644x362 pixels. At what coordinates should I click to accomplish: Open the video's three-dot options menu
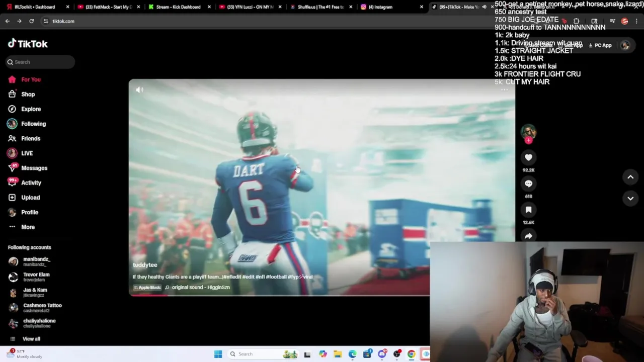[x=504, y=90]
